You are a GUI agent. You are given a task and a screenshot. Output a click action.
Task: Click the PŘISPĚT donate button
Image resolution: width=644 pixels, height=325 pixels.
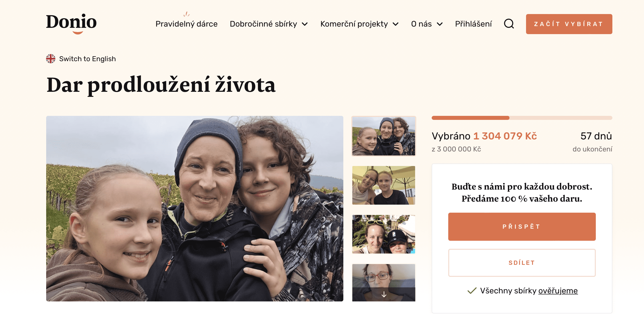(522, 227)
